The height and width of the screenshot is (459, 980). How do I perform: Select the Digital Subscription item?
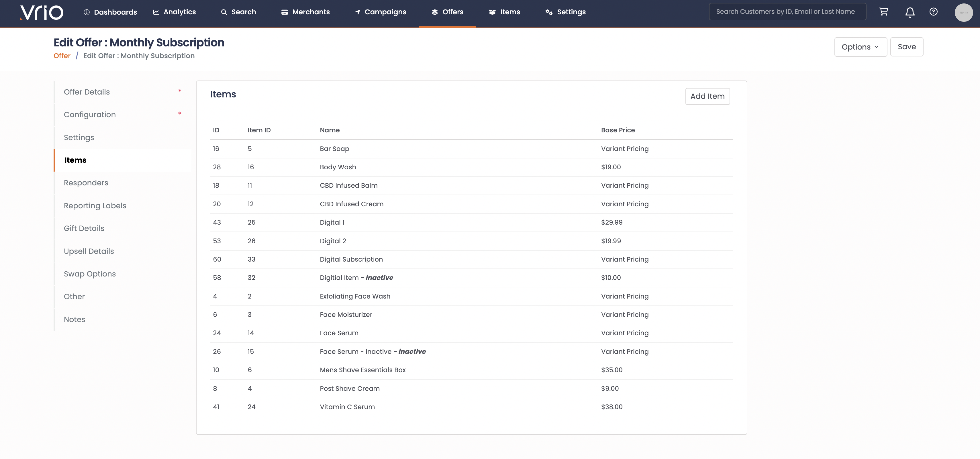(x=471, y=259)
